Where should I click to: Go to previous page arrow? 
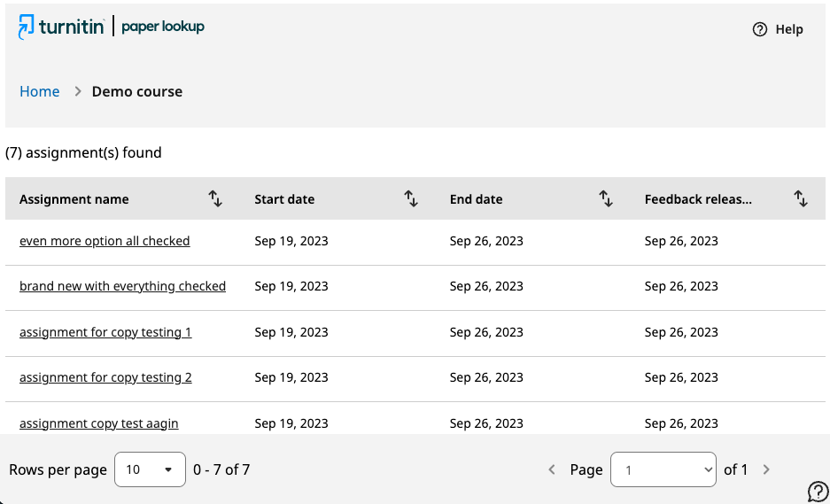(552, 469)
